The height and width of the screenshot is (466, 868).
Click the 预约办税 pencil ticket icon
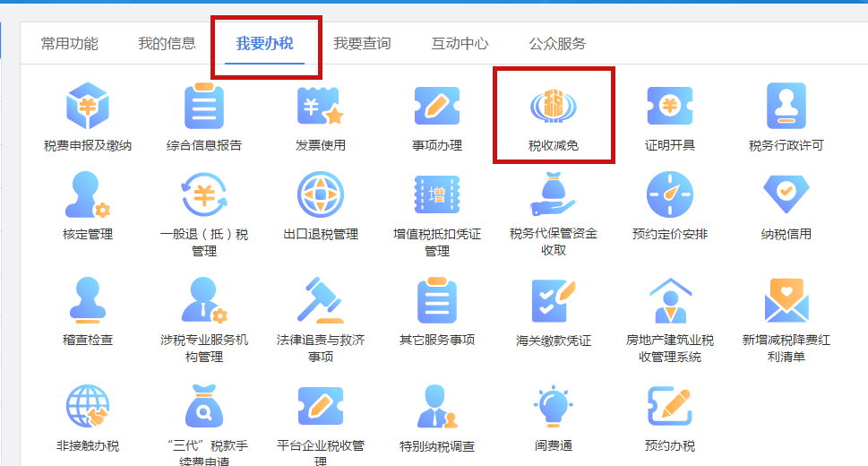670,406
